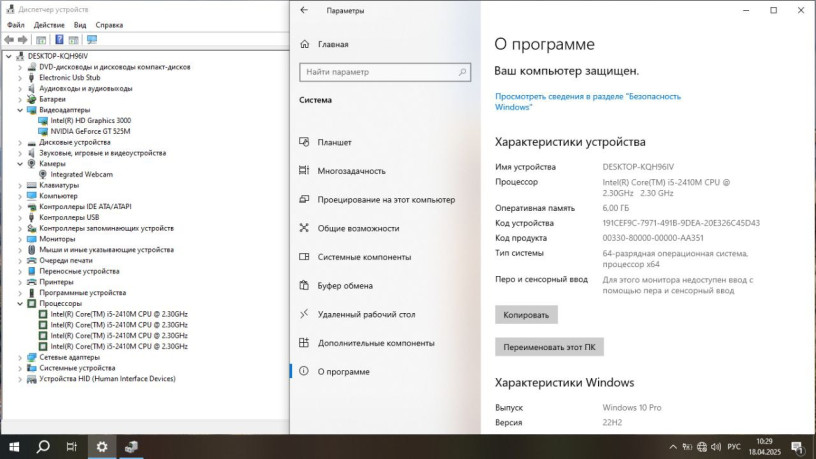Collapse the Камеры category
This screenshot has height=459, width=816.
coord(20,163)
